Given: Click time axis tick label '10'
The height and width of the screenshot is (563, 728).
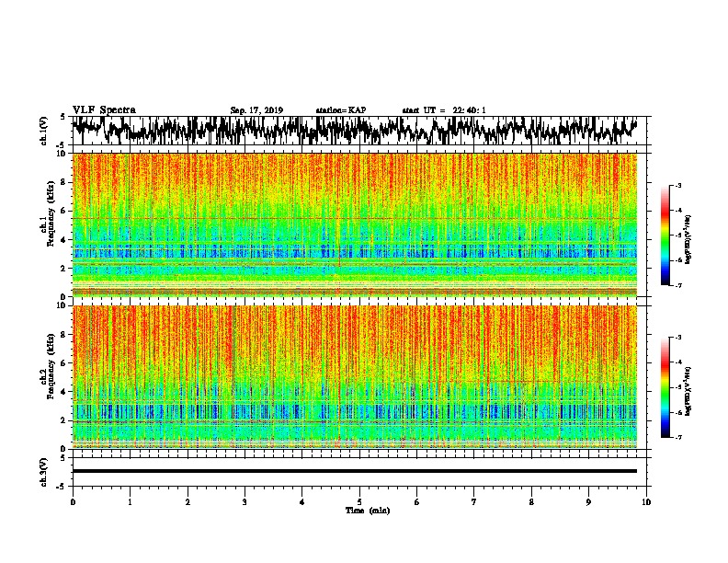Looking at the screenshot, I should click(646, 502).
